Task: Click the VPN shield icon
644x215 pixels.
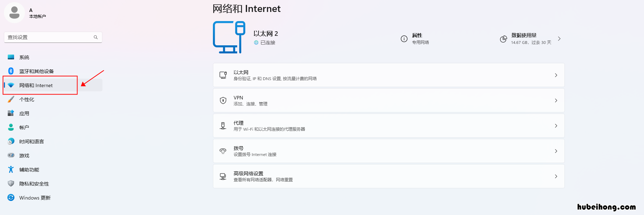Action: coord(223,100)
